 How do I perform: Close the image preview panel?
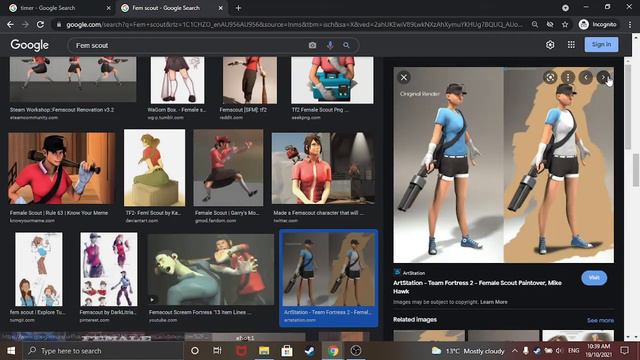(404, 78)
